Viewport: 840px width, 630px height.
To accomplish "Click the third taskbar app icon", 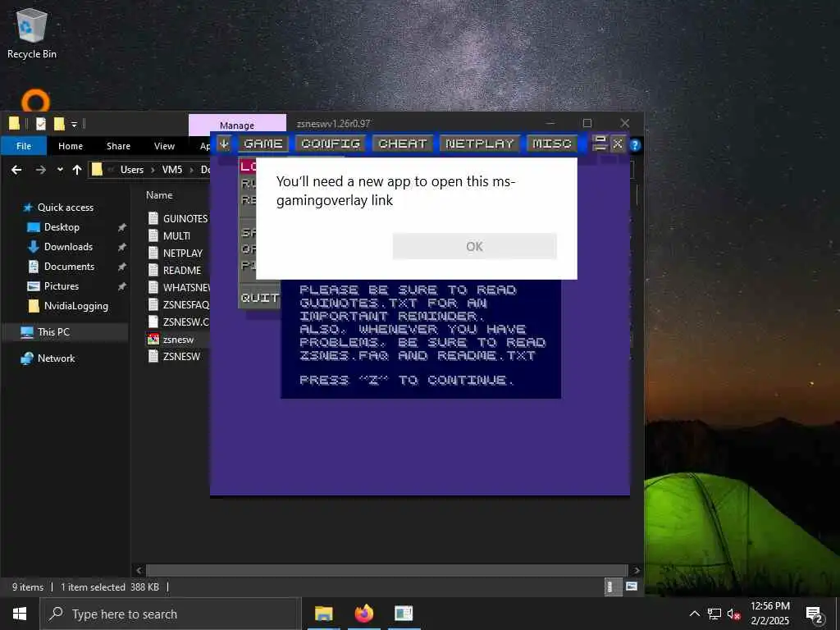I will point(404,614).
